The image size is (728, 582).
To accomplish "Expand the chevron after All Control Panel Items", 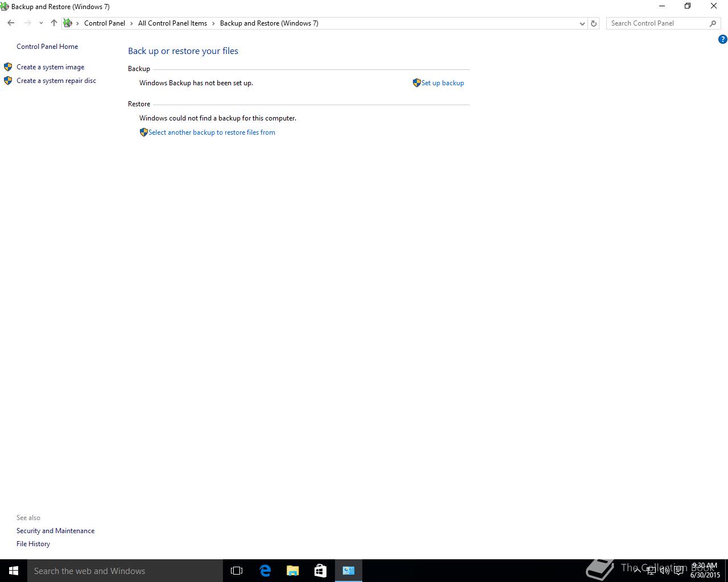I will click(x=214, y=23).
